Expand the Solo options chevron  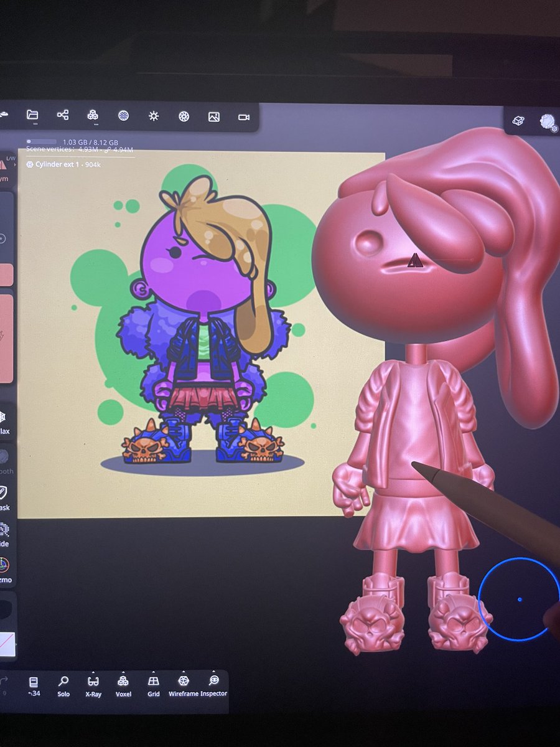click(63, 671)
